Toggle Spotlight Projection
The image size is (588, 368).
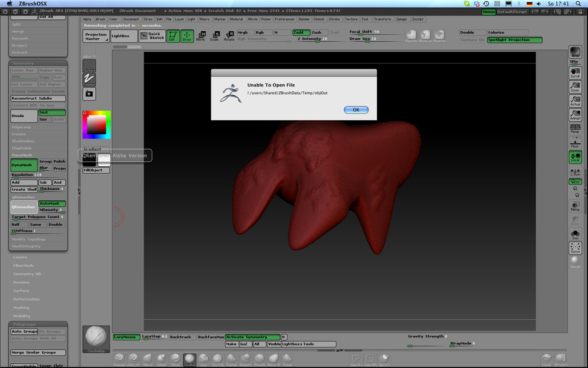click(514, 40)
